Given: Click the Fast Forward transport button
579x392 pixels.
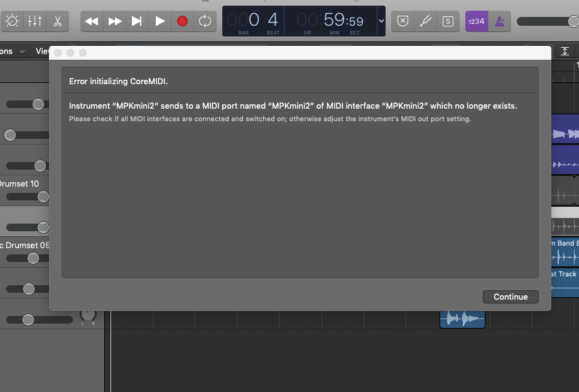Looking at the screenshot, I should click(114, 21).
